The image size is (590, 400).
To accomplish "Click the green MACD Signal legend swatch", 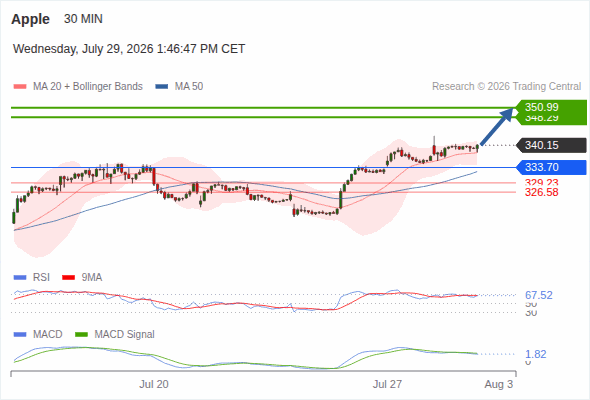I will (x=81, y=335).
